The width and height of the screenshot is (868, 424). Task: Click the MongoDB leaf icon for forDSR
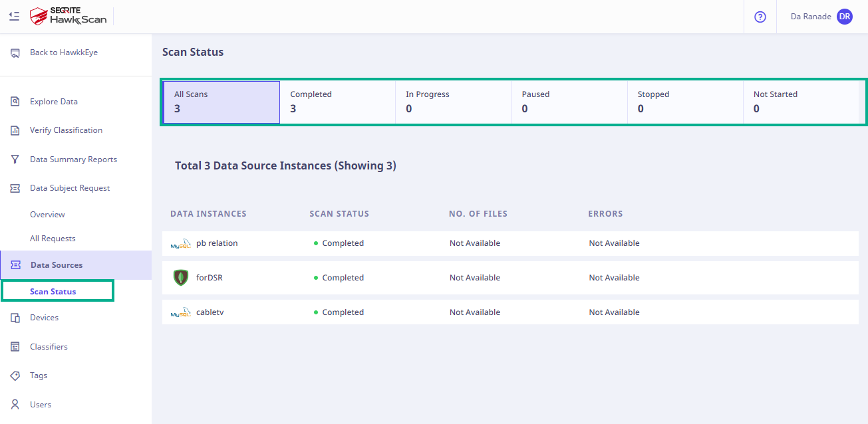pos(180,278)
